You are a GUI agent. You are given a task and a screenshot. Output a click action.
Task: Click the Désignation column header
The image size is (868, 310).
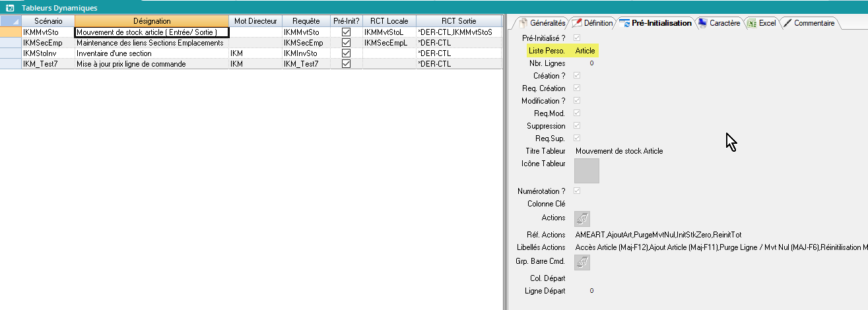point(152,21)
